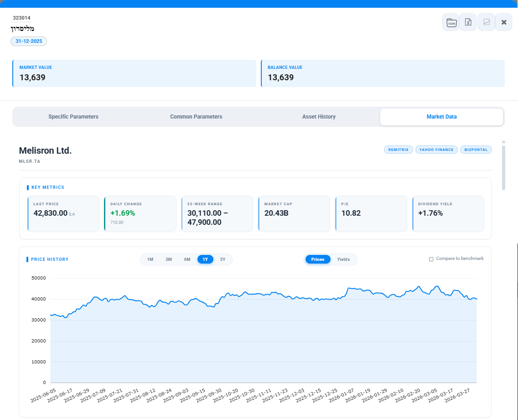
Task: Set price history range to 5Y
Action: tap(223, 259)
